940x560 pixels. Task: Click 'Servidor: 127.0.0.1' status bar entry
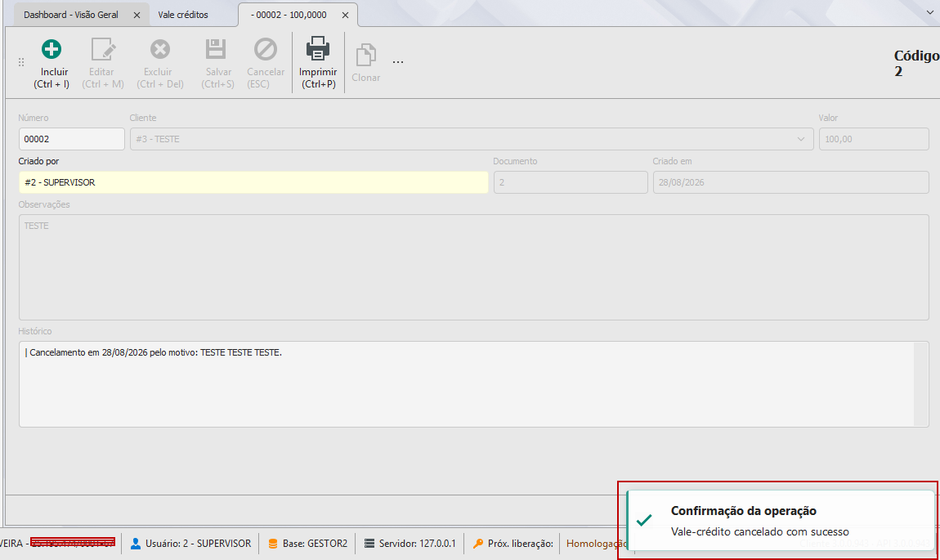(x=417, y=544)
